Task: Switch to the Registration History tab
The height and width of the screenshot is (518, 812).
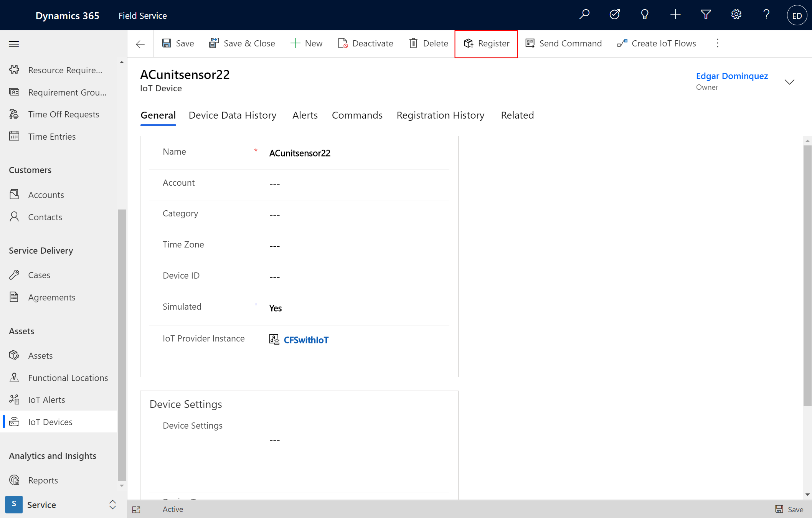Action: coord(440,115)
